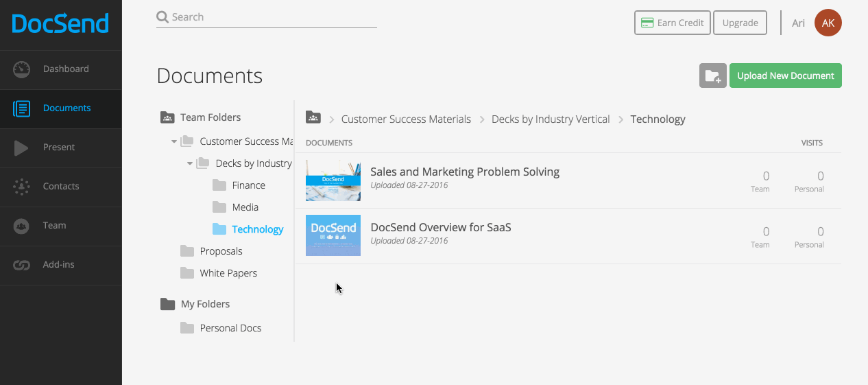868x385 pixels.
Task: Click the search magnifier icon
Action: tap(162, 17)
